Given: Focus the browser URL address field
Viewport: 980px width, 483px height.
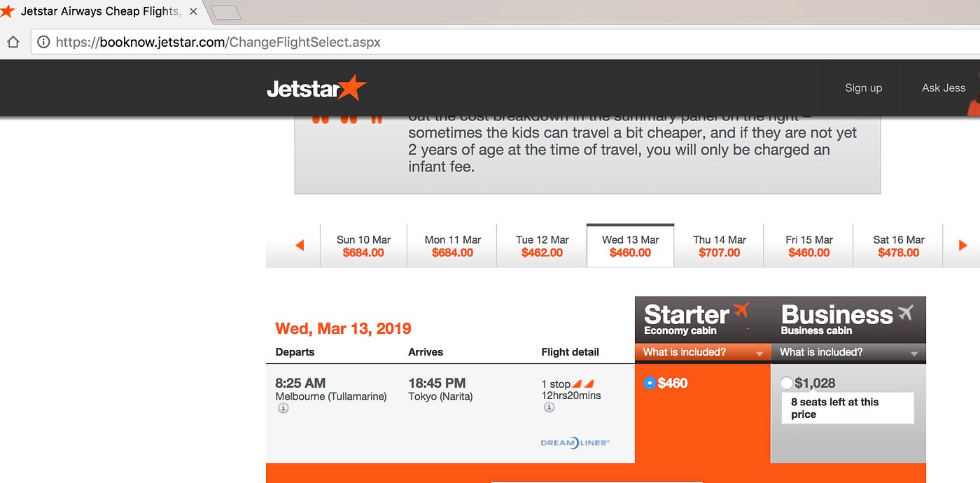Looking at the screenshot, I should [x=504, y=42].
